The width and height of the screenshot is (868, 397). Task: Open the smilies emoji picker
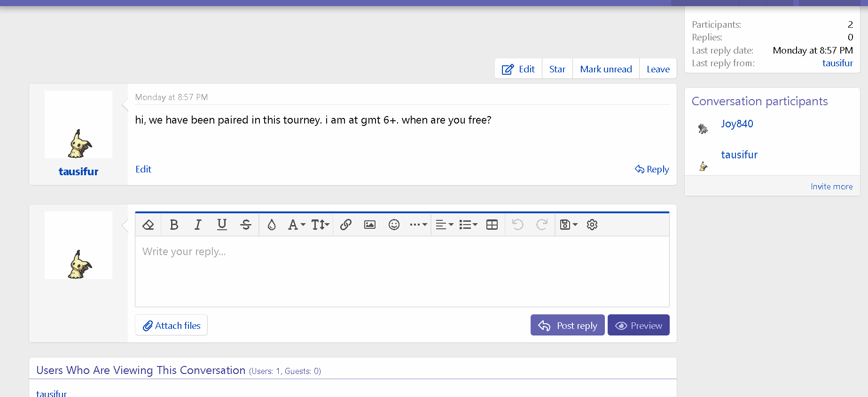394,225
